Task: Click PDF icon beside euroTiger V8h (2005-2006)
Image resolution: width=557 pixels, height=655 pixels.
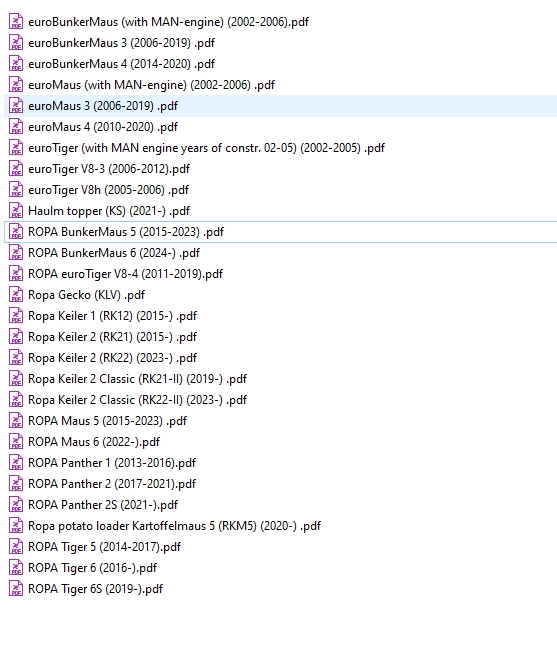Action: tap(16, 190)
